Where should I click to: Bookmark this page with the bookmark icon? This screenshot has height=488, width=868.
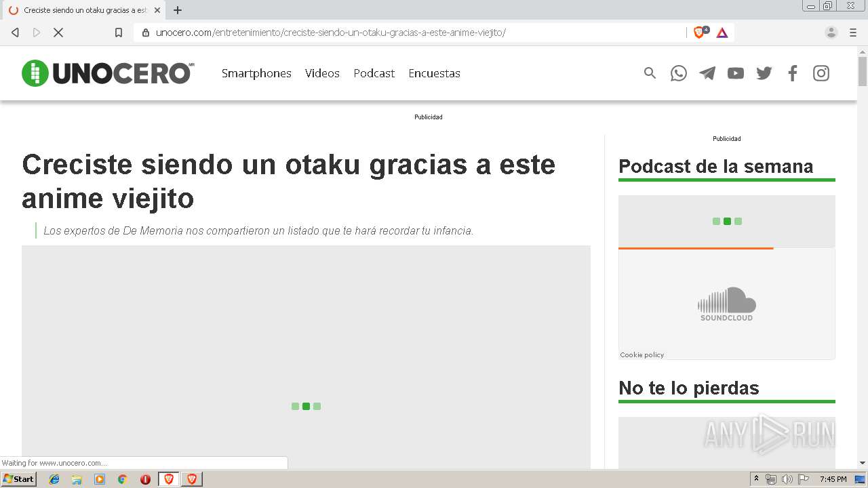119,33
